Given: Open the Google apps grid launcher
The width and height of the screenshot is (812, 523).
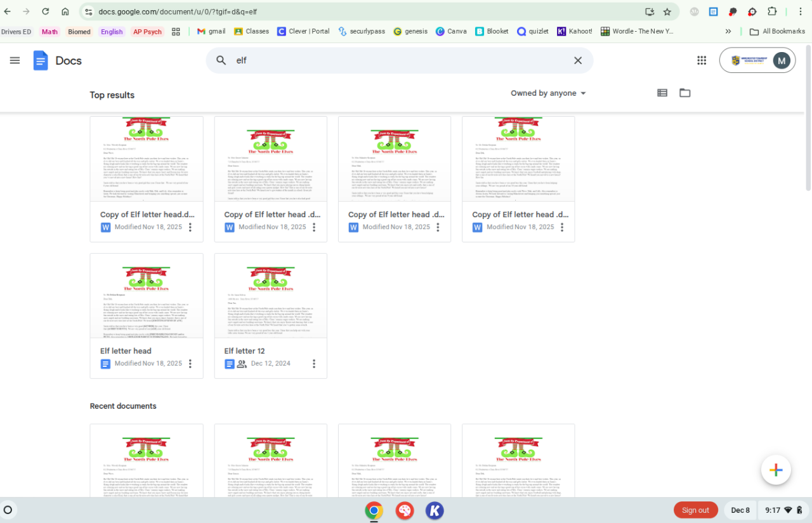Looking at the screenshot, I should click(x=702, y=60).
